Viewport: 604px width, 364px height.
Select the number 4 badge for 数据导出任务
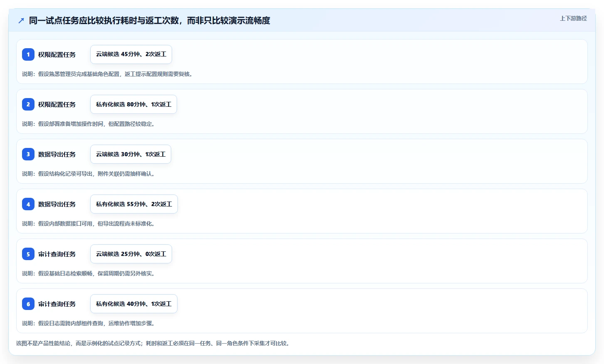click(28, 204)
